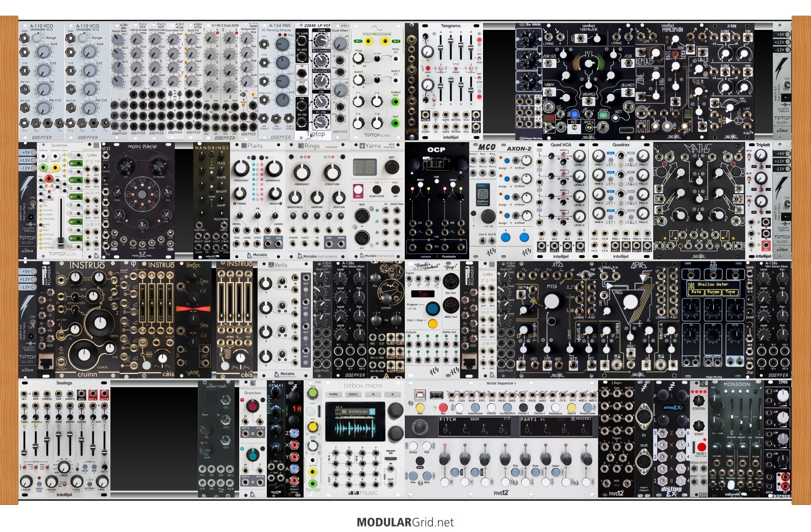811x532 pixels.
Task: Click the Global button on Vector Sequencer
Action: click(413, 446)
